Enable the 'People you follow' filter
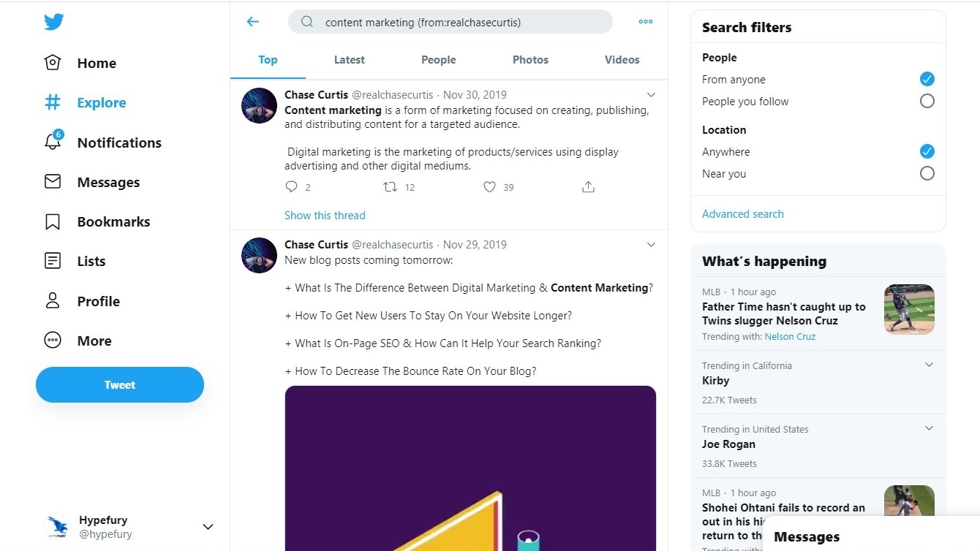Screen dimensions: 980x551 [927, 101]
